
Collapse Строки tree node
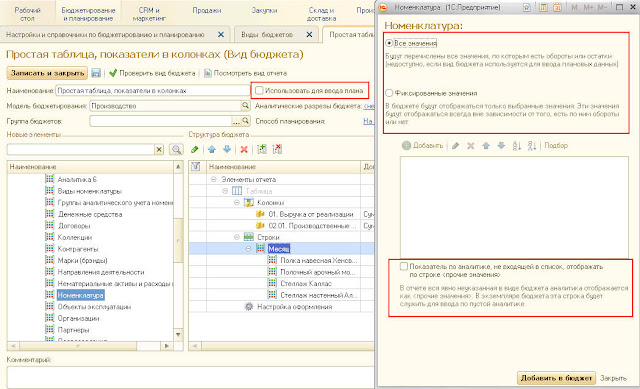pyautogui.click(x=237, y=237)
